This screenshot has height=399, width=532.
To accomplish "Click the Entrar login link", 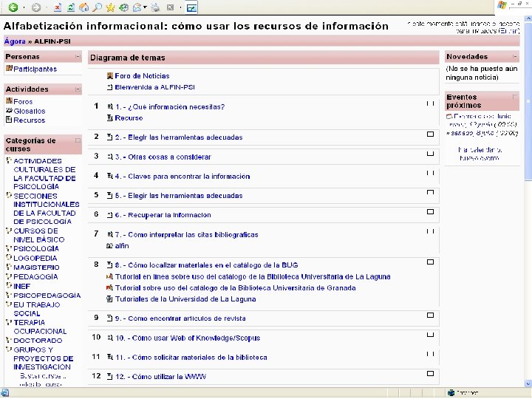I will tap(509, 31).
